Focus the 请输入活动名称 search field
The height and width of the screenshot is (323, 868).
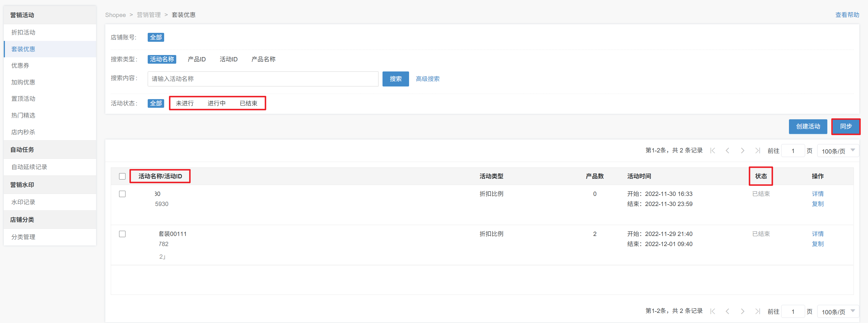[x=263, y=79]
